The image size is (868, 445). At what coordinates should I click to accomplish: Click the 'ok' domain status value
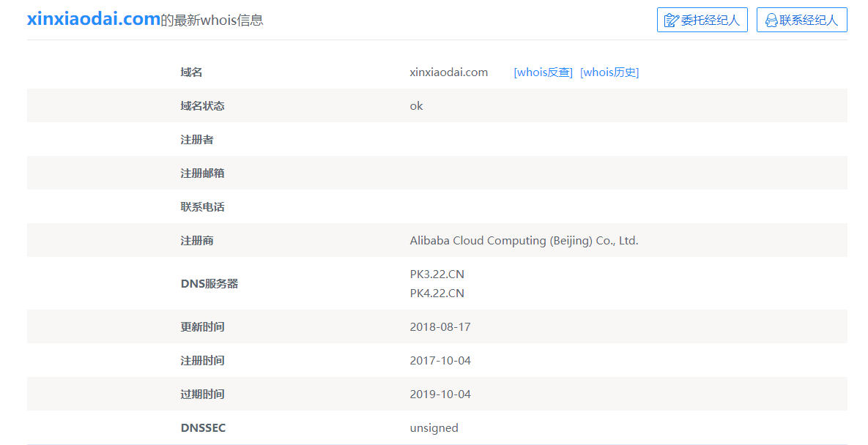[x=416, y=106]
